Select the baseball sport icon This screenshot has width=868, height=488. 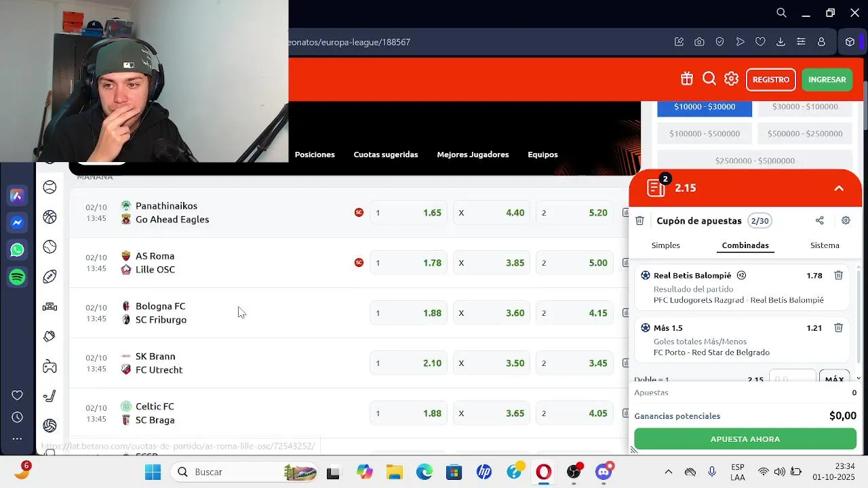(50, 247)
